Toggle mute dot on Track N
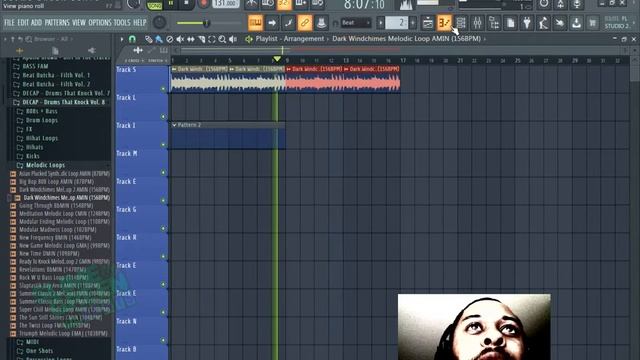The height and width of the screenshot is (360, 640). click(163, 340)
